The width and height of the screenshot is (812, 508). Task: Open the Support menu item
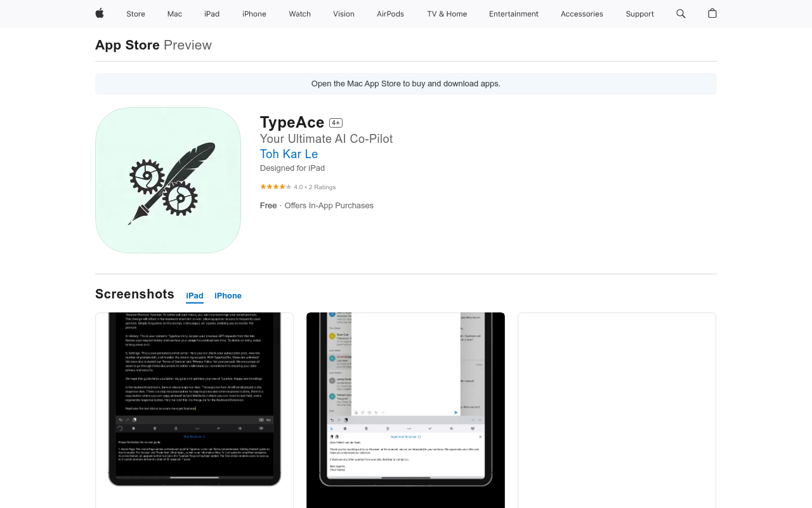tap(639, 14)
